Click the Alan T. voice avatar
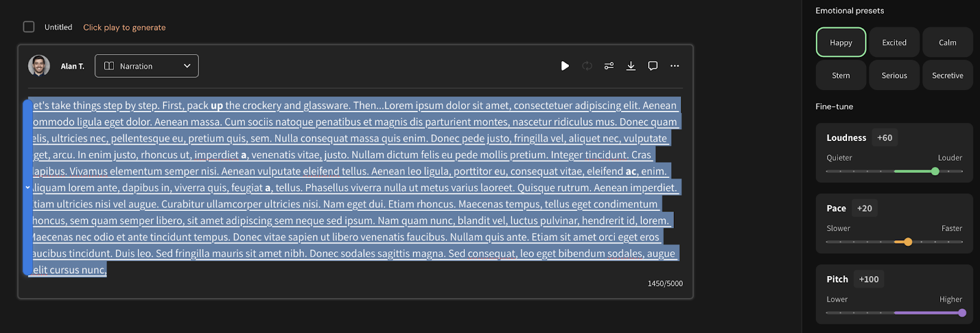Image resolution: width=980 pixels, height=333 pixels. tap(39, 66)
